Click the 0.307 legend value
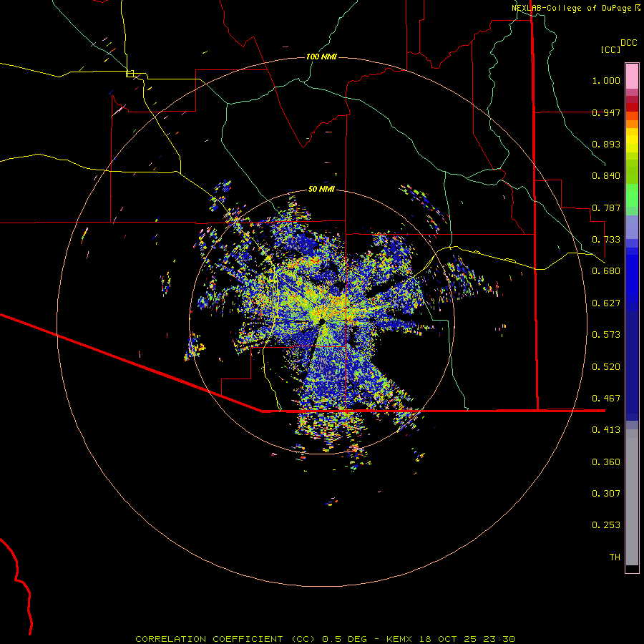The width and height of the screenshot is (644, 644). (x=606, y=494)
